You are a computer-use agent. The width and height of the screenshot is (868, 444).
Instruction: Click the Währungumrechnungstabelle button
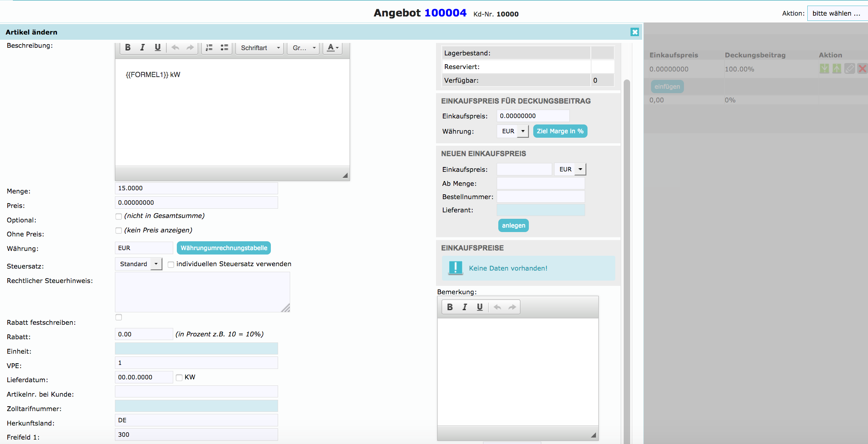tap(224, 248)
